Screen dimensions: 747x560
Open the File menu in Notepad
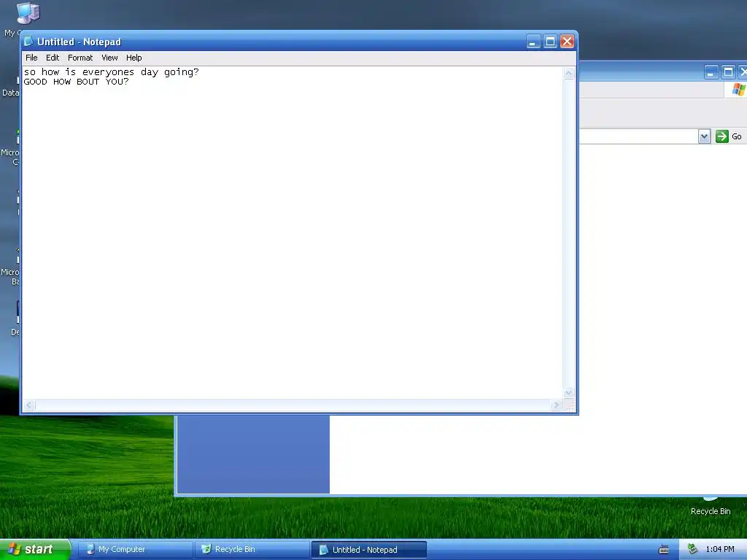(x=31, y=58)
